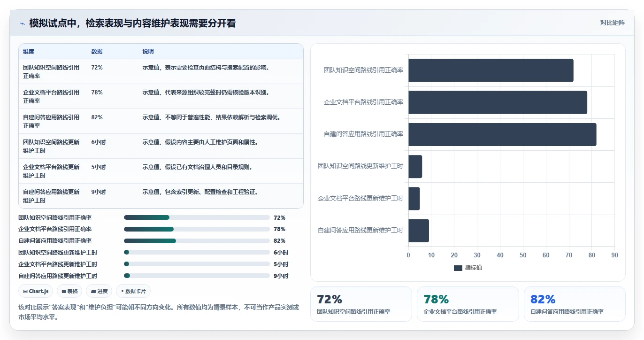Click the 维度 table column header
The image size is (644, 340).
tap(29, 52)
